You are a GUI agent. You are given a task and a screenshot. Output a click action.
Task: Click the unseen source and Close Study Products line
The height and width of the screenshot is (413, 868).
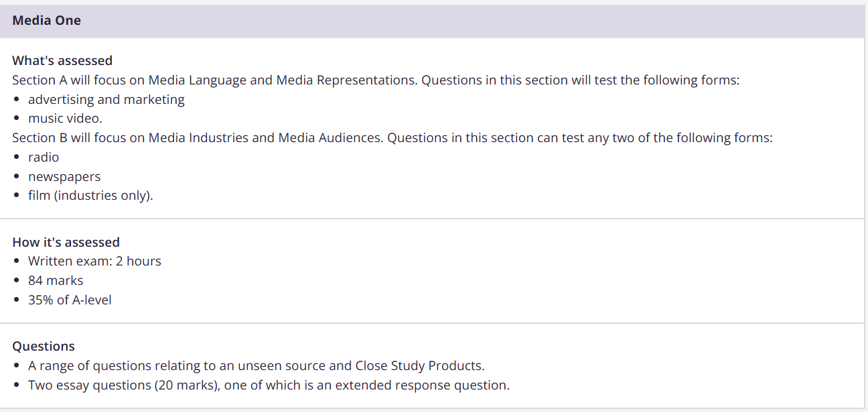point(256,366)
